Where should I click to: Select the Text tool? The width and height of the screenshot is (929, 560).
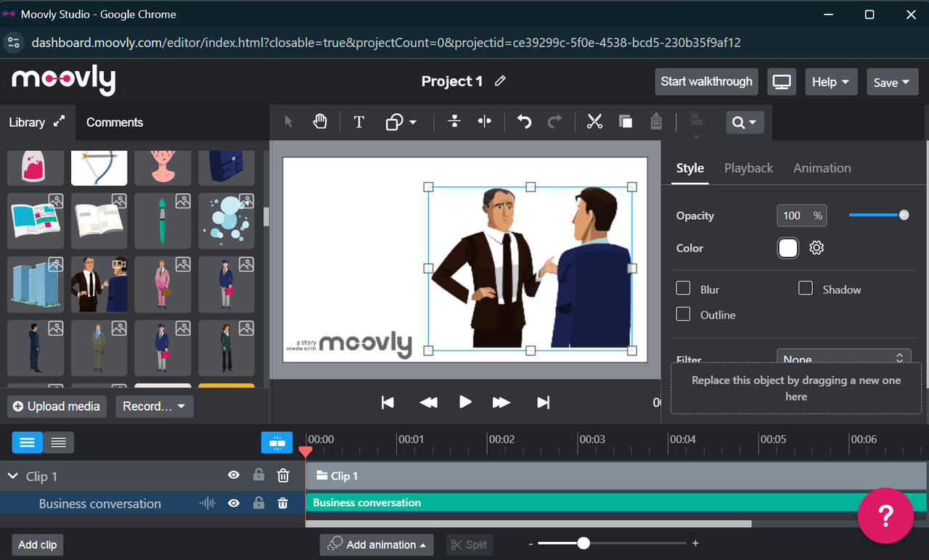359,121
